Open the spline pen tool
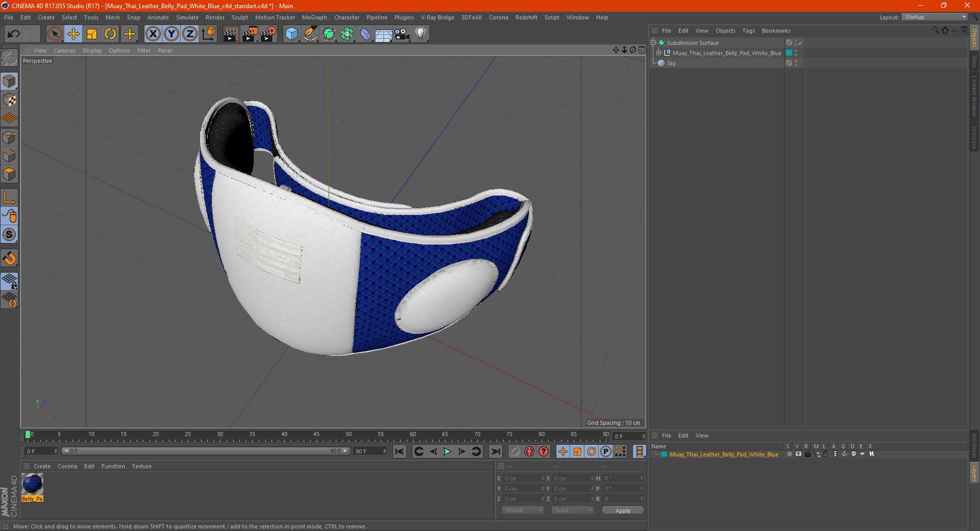980x531 pixels. [x=310, y=34]
